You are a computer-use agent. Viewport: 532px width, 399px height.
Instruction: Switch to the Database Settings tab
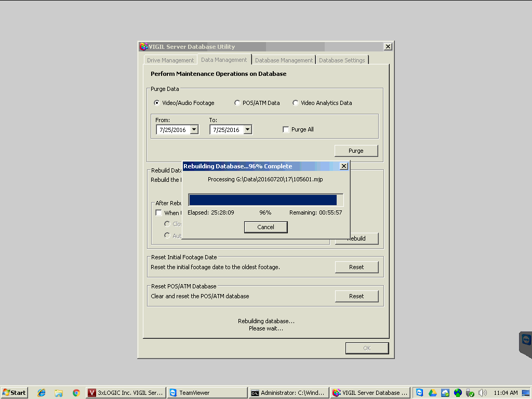342,60
